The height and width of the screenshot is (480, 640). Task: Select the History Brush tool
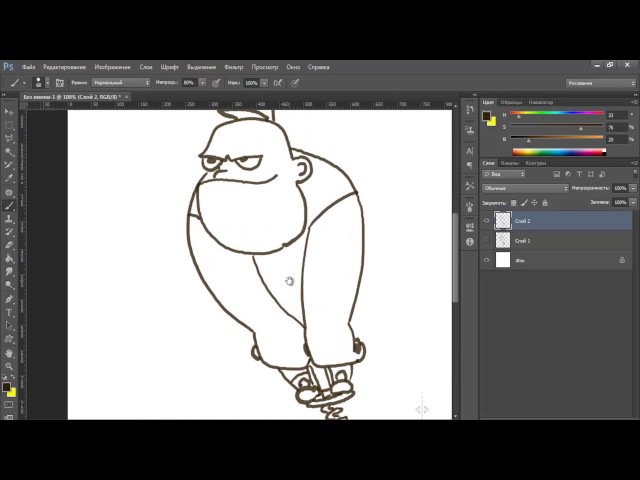point(9,232)
